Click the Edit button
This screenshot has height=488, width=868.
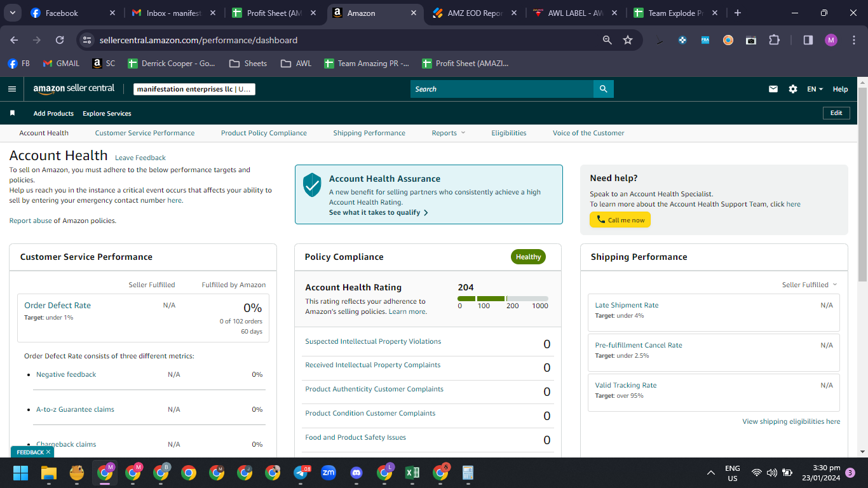click(836, 113)
